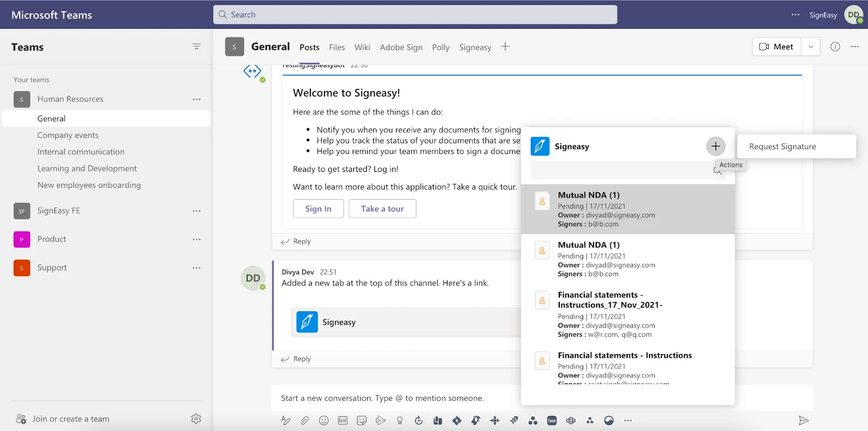The width and height of the screenshot is (868, 431).
Task: Open the Teams filter icon
Action: [196, 47]
